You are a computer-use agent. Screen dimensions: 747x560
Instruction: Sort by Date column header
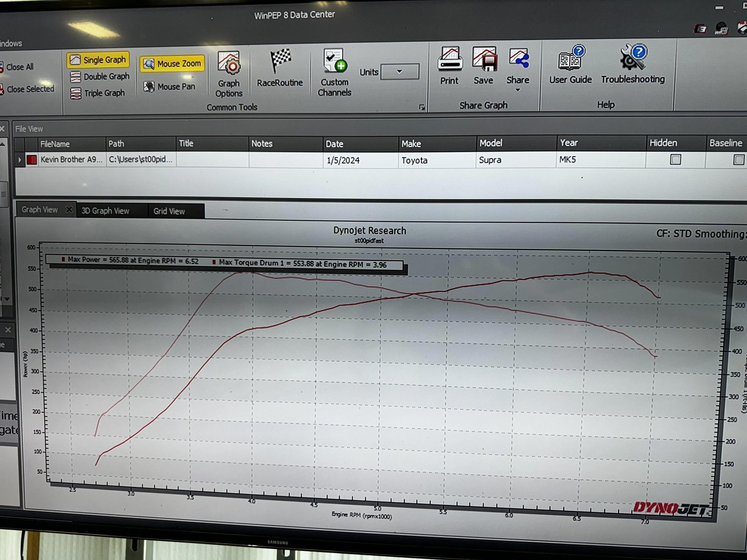click(360, 144)
